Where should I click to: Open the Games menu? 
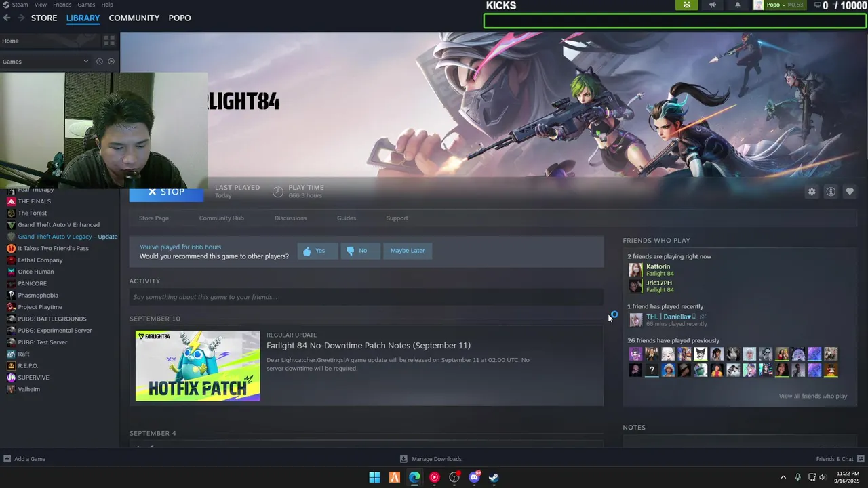[86, 5]
